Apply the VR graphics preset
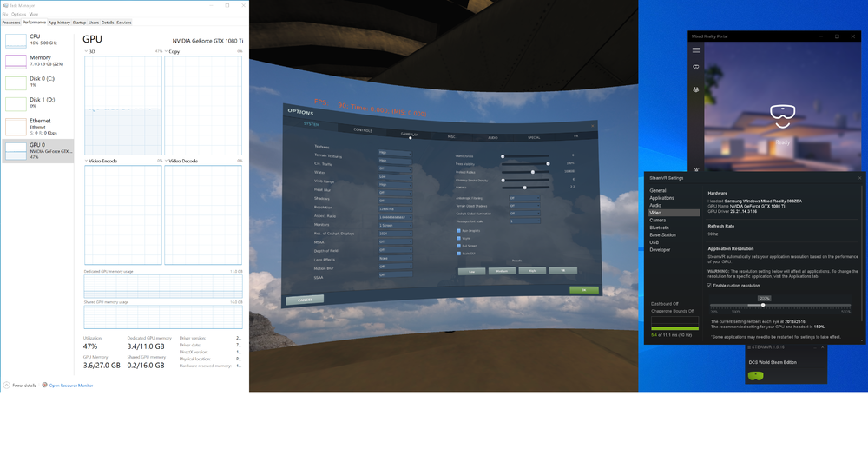This screenshot has height=475, width=868. 563,270
